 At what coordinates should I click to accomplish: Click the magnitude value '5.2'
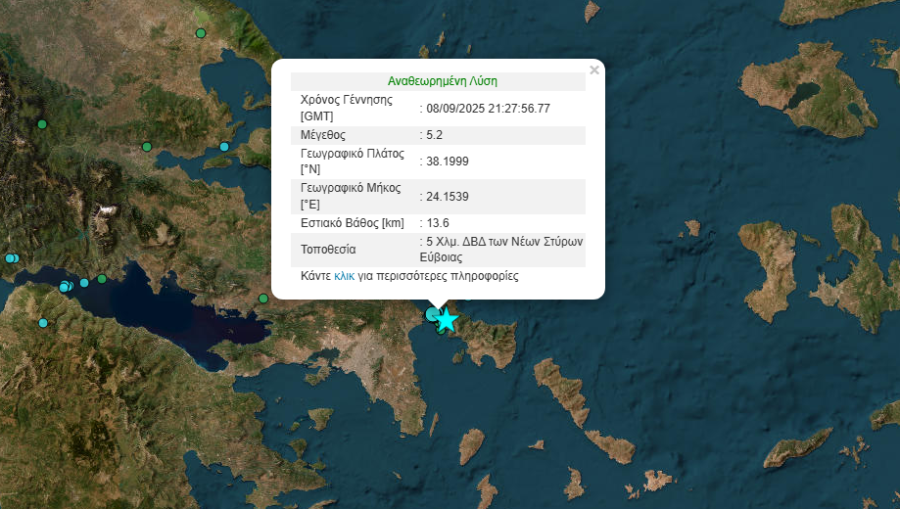[435, 135]
